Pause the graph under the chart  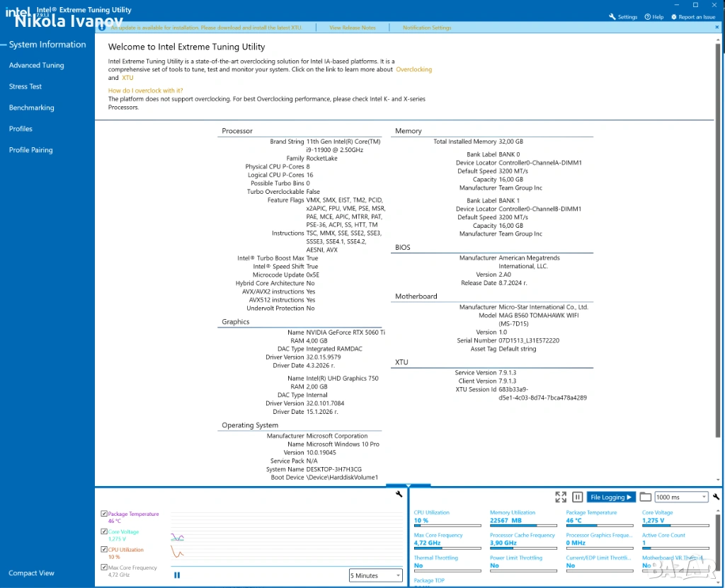pyautogui.click(x=177, y=575)
